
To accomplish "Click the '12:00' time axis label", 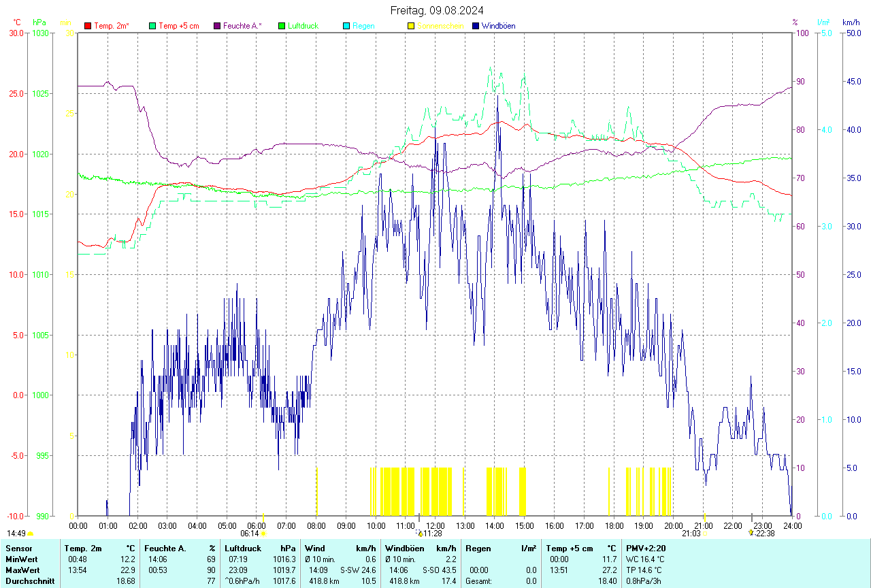I will 435,525.
